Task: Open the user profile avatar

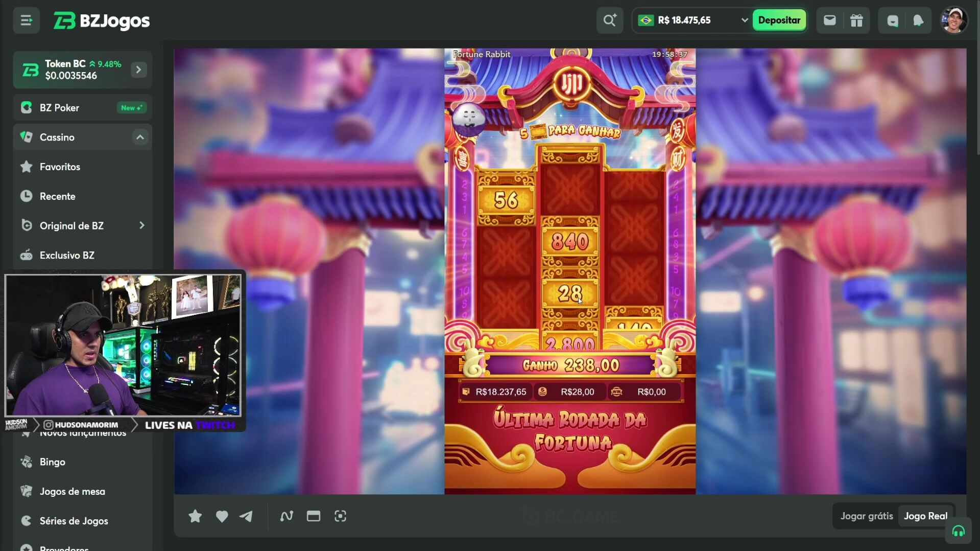Action: point(953,20)
